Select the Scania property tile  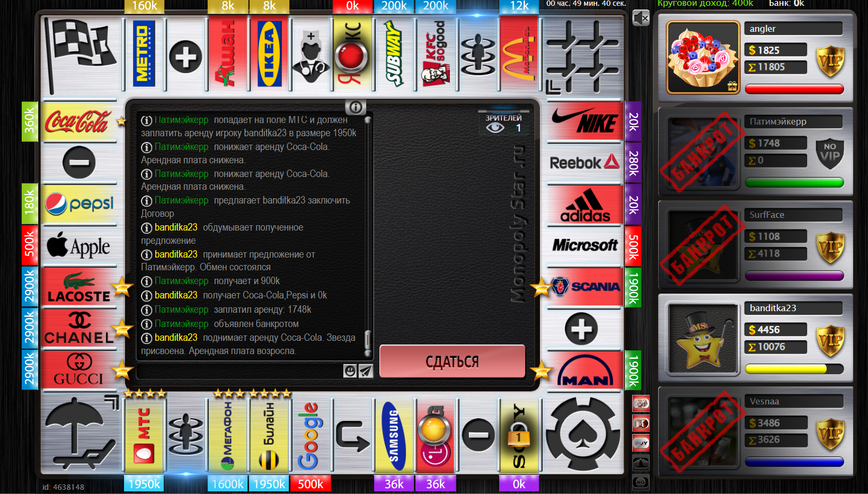(584, 287)
